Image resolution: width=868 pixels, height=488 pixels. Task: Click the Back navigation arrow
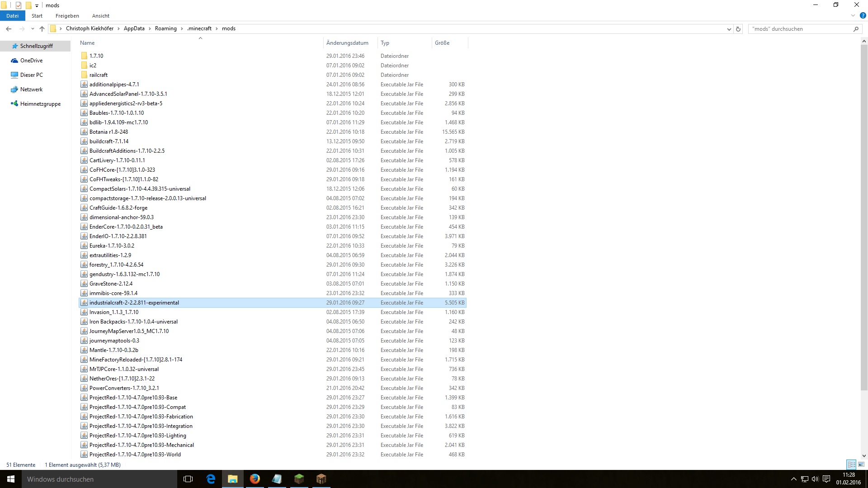tap(9, 29)
